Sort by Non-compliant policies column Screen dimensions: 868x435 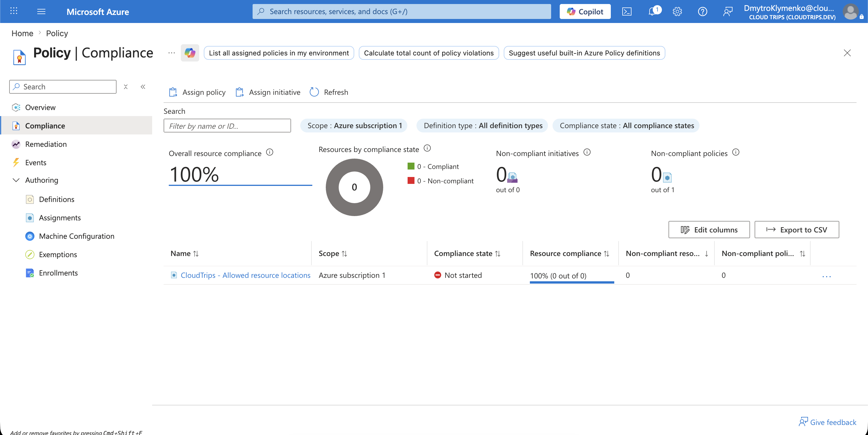click(x=763, y=253)
